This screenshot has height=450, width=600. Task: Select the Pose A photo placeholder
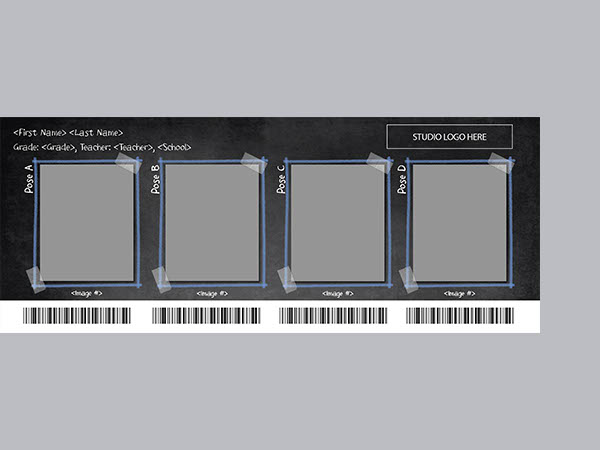point(87,222)
